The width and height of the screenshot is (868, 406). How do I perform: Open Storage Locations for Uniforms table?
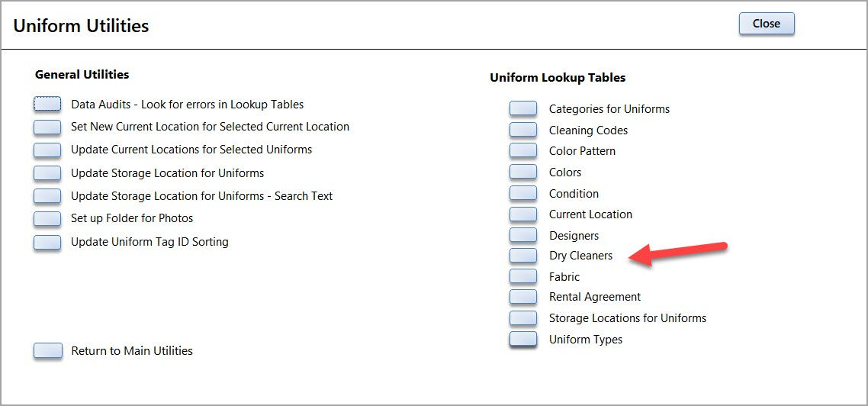tap(523, 318)
